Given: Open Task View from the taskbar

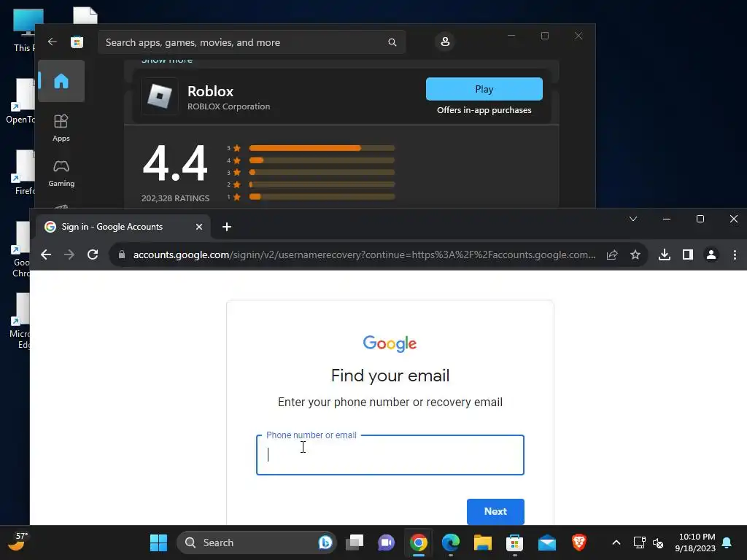Looking at the screenshot, I should pyautogui.click(x=355, y=542).
